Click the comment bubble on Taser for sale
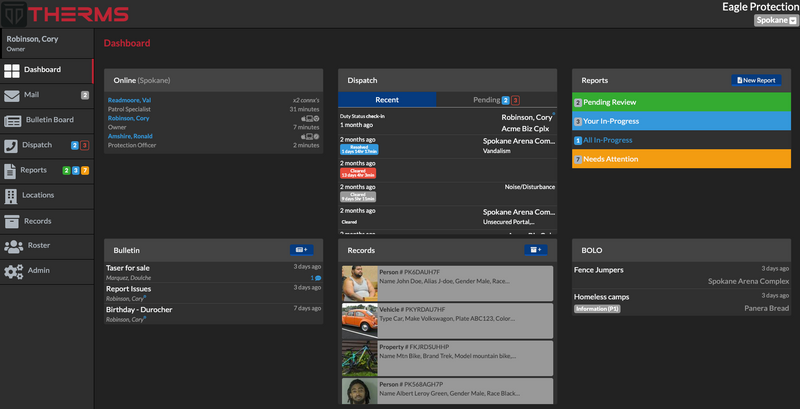The image size is (800, 409). point(316,278)
